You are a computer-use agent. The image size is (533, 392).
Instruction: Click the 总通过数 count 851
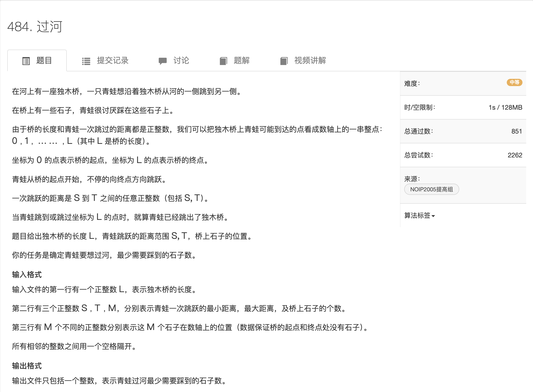(x=516, y=131)
